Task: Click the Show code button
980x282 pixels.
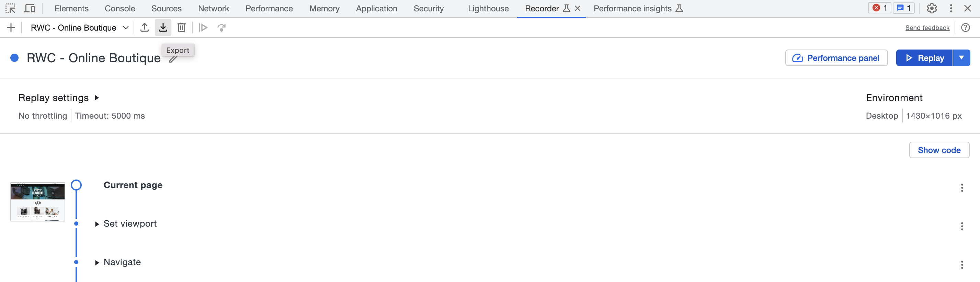Action: [939, 150]
